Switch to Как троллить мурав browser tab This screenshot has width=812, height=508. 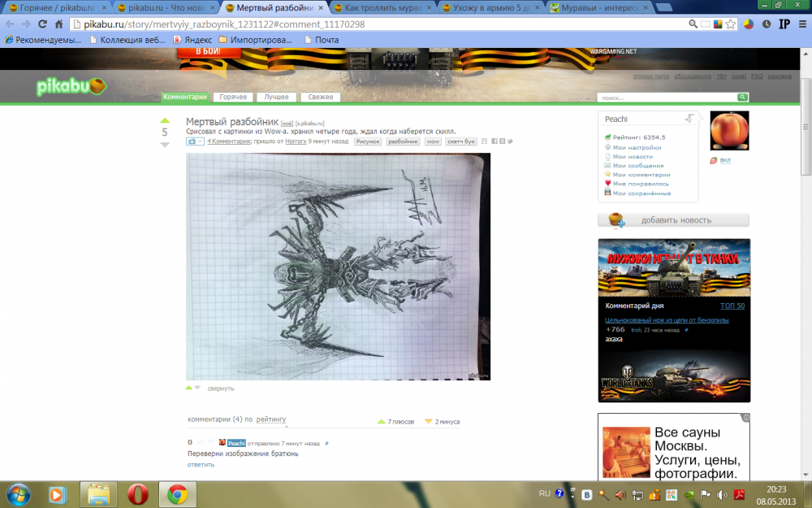(383, 8)
